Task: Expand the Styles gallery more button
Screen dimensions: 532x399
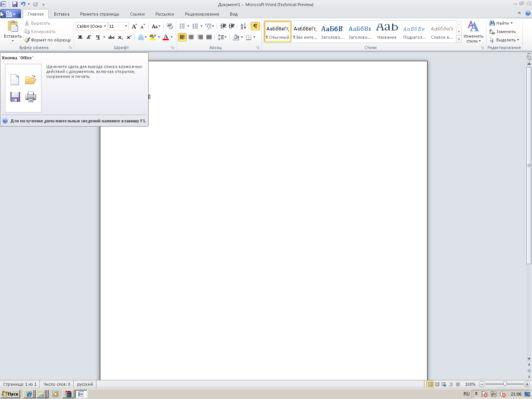Action: point(459,40)
